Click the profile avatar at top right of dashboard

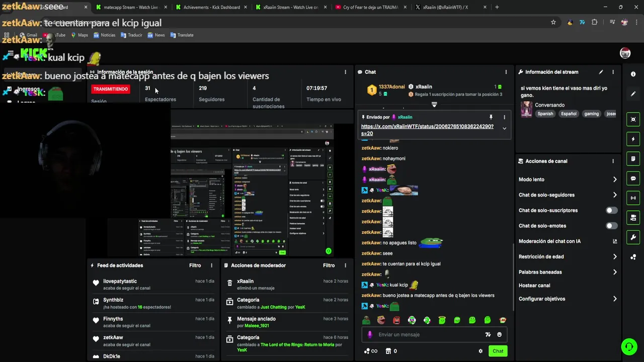pyautogui.click(x=625, y=53)
